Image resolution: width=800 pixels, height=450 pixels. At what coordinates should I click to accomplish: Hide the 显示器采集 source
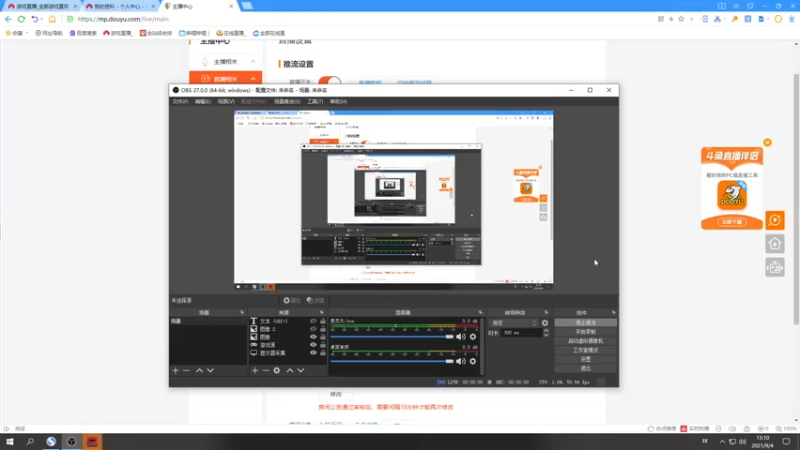pos(313,353)
